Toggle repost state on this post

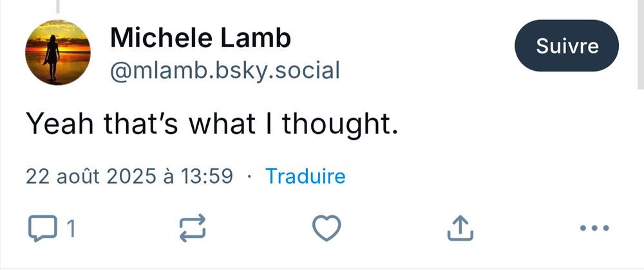(x=192, y=227)
